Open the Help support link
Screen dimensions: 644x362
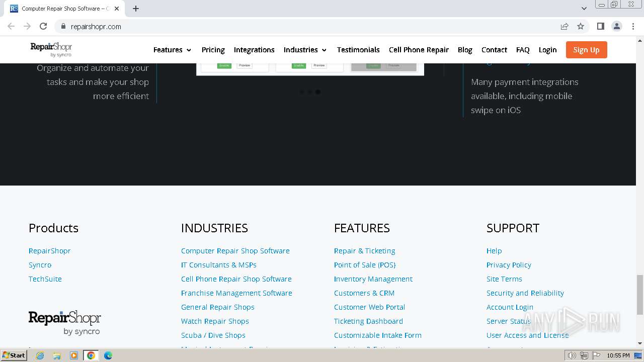494,250
